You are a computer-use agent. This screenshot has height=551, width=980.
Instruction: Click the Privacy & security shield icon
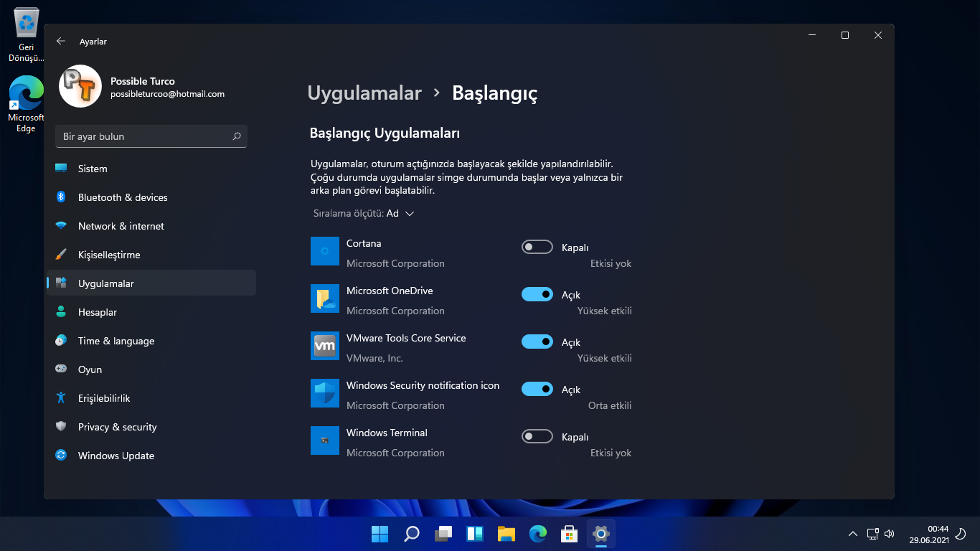pyautogui.click(x=61, y=427)
